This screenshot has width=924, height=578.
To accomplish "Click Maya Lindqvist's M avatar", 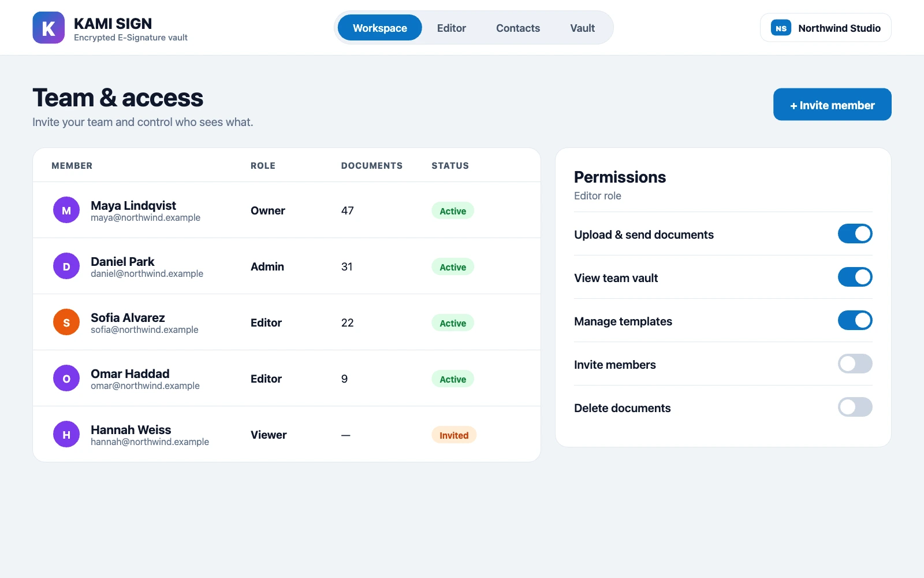I will (x=66, y=210).
